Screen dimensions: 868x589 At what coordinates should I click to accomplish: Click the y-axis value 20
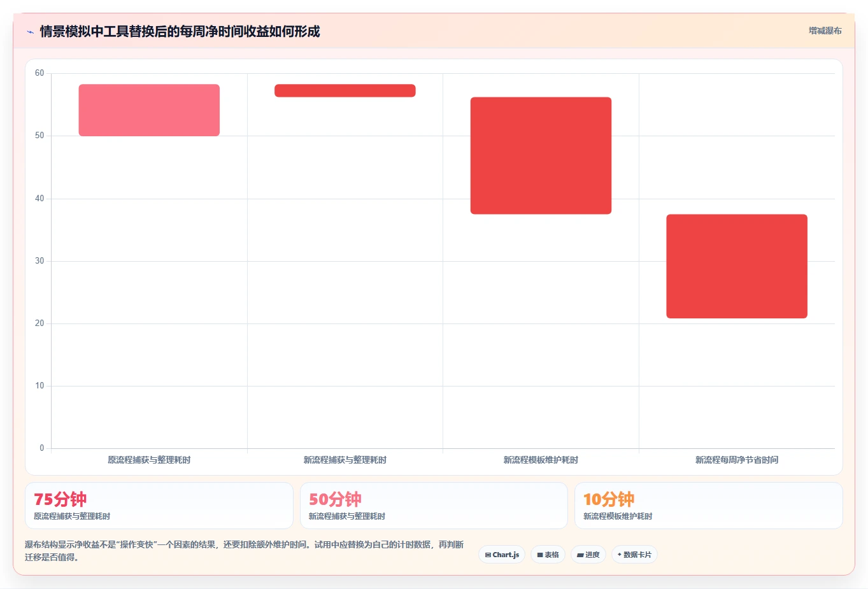[x=39, y=323]
